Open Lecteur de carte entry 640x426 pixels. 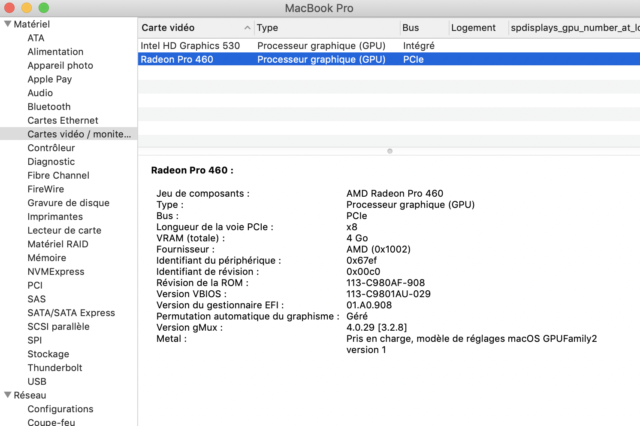pos(64,231)
